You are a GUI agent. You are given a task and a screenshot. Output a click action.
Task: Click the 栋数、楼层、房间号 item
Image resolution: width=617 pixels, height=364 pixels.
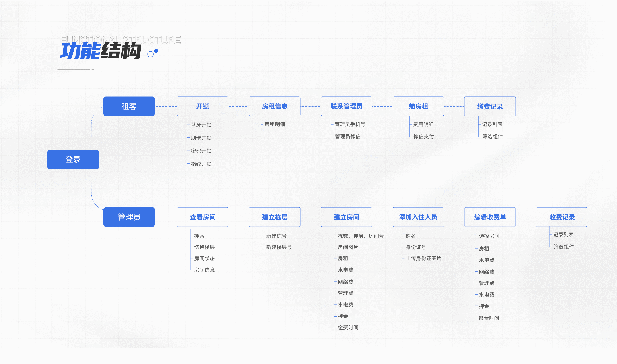(x=361, y=236)
